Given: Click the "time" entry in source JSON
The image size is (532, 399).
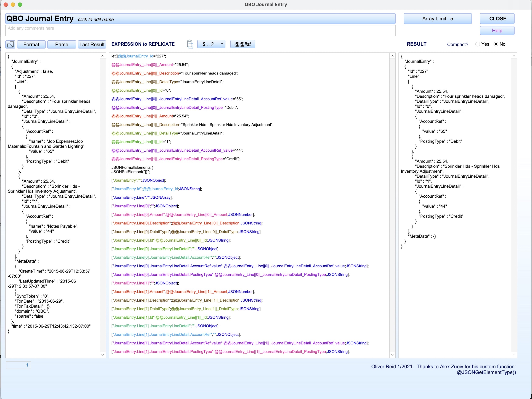Looking at the screenshot, I should [51, 326].
